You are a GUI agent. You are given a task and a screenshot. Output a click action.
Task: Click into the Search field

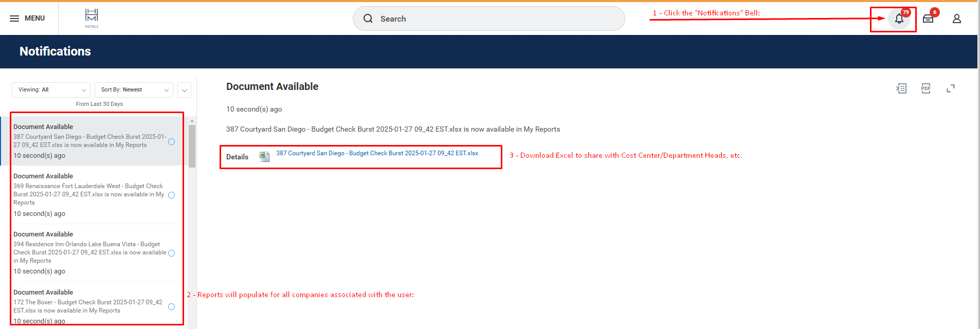488,19
